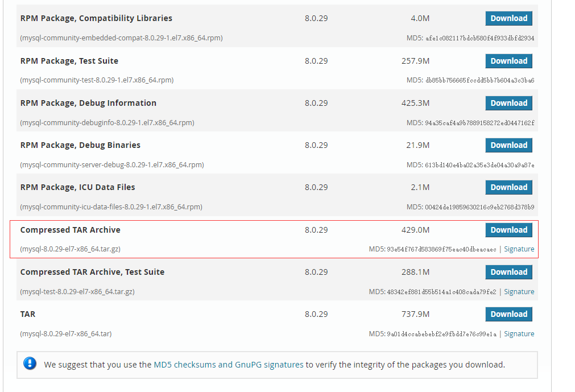
Task: Click MD5 hash starting with 9a01d4cc
Action: [441, 334]
